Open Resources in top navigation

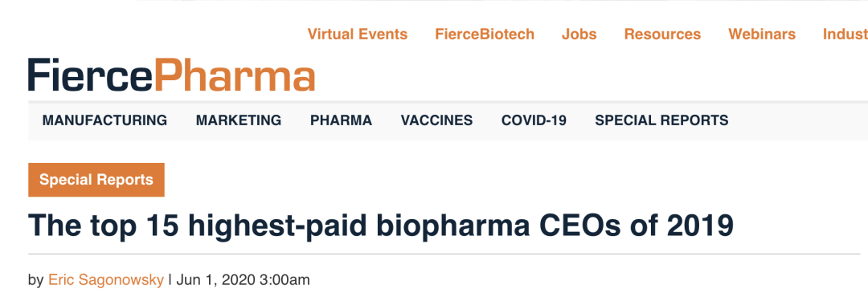[x=662, y=35]
